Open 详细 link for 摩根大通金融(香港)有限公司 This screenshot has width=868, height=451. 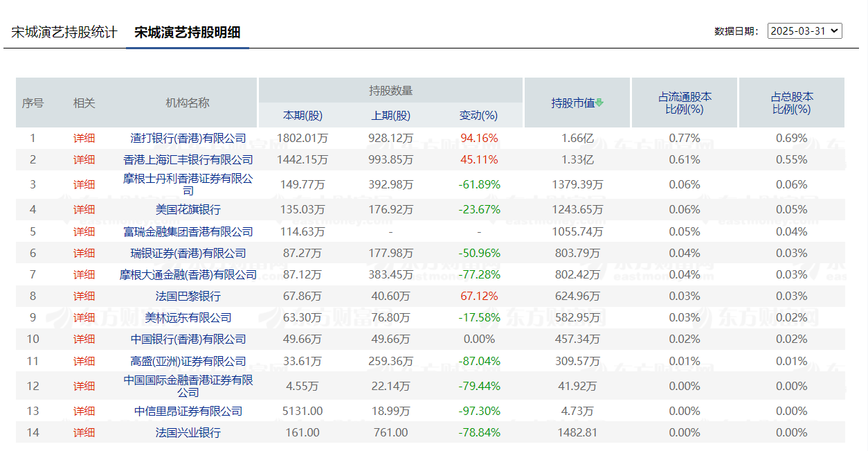(84, 274)
